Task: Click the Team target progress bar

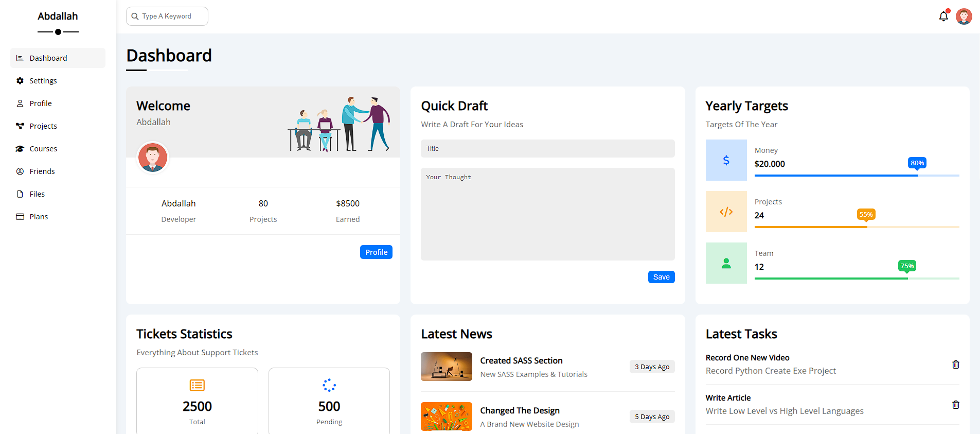Action: point(857,279)
